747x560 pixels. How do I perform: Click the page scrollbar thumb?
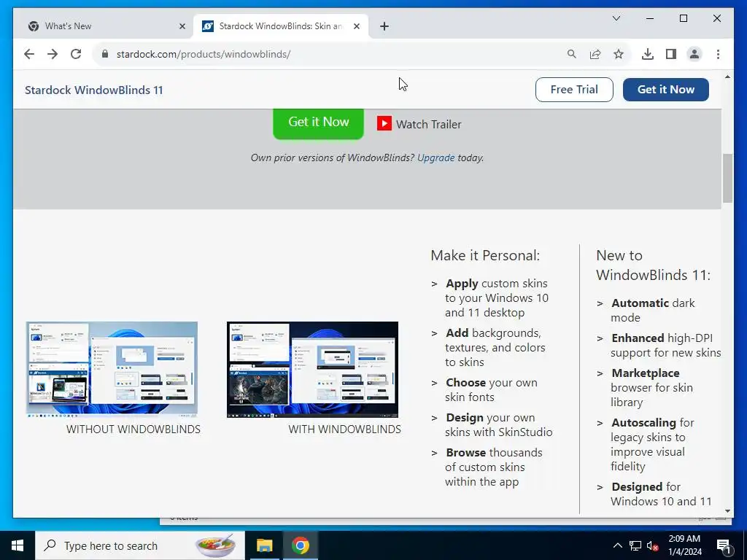pyautogui.click(x=727, y=178)
